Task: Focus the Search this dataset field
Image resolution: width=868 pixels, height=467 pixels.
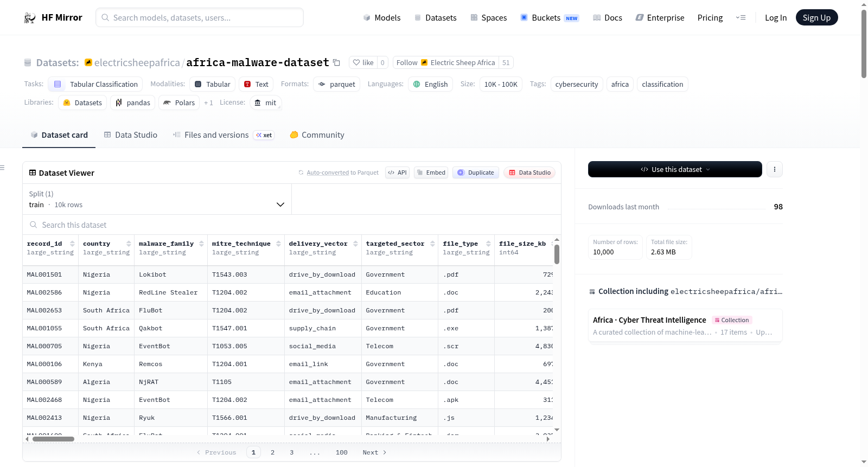Action: click(292, 225)
